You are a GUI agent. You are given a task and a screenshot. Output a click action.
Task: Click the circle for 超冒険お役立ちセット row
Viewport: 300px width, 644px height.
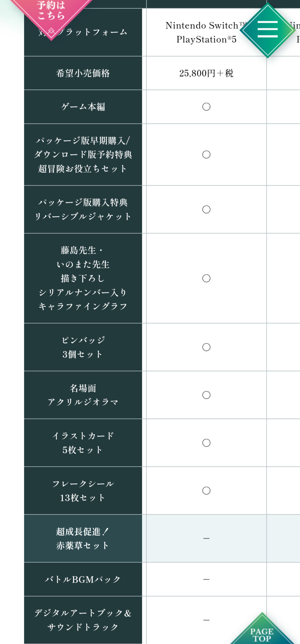[x=206, y=154]
